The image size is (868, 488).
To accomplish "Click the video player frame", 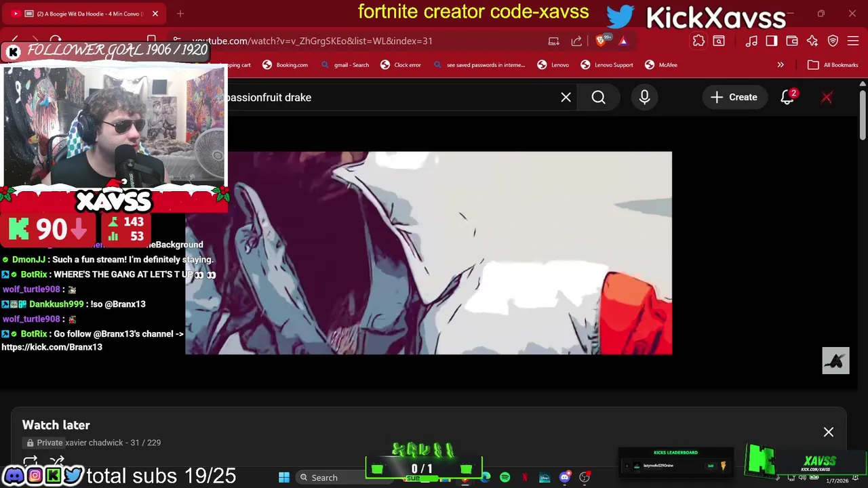I will point(429,253).
